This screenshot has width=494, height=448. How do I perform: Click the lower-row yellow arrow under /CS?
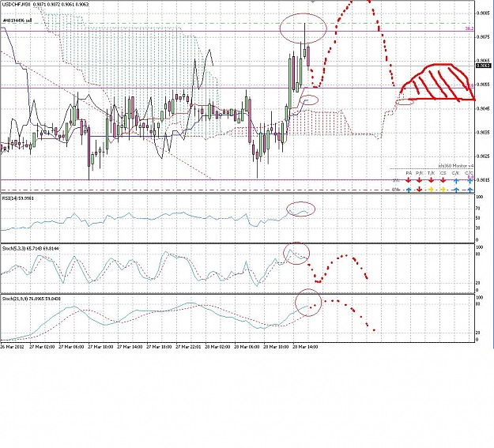click(443, 190)
